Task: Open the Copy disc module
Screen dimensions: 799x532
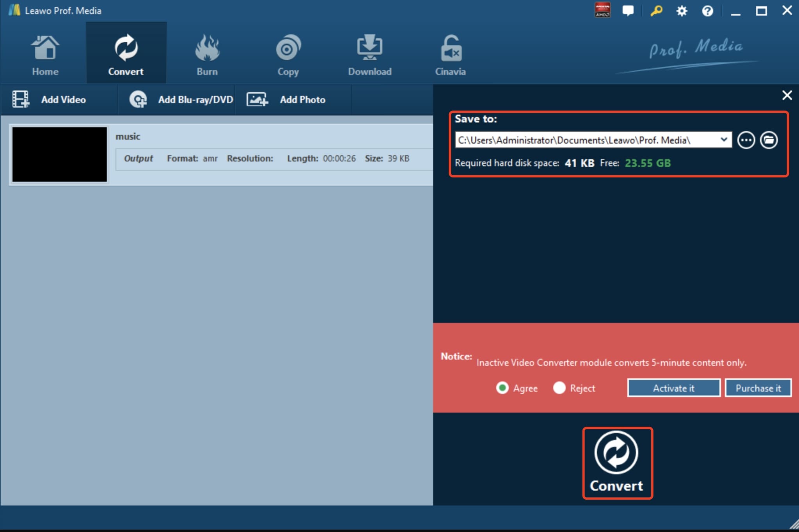Action: click(288, 55)
